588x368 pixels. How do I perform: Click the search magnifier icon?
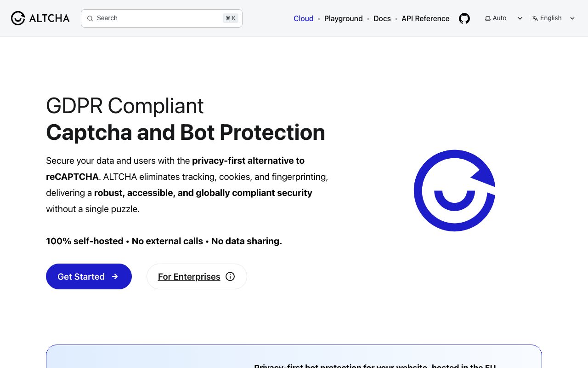90,18
